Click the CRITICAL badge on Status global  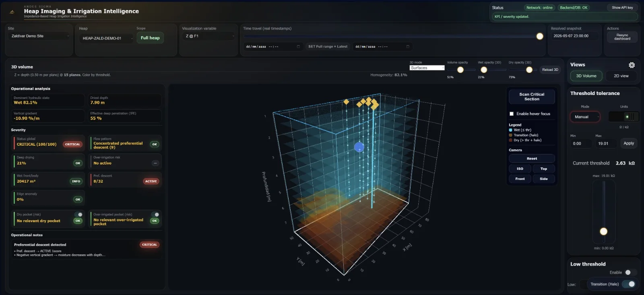tap(72, 144)
